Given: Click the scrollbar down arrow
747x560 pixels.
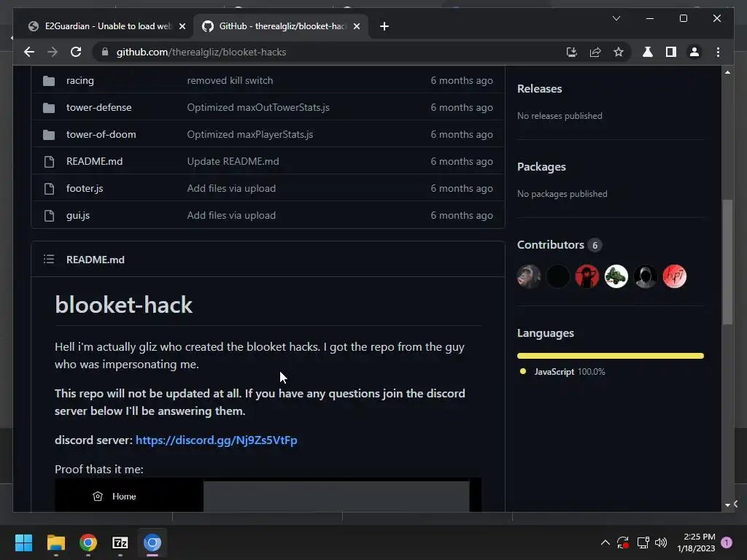Looking at the screenshot, I should click(x=727, y=505).
